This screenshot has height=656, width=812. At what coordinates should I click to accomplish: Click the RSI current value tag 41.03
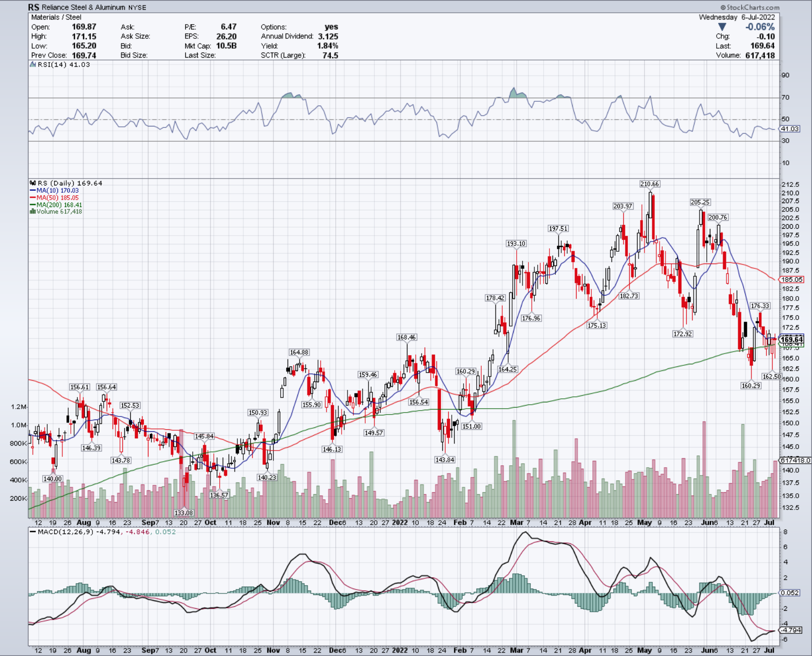click(790, 129)
